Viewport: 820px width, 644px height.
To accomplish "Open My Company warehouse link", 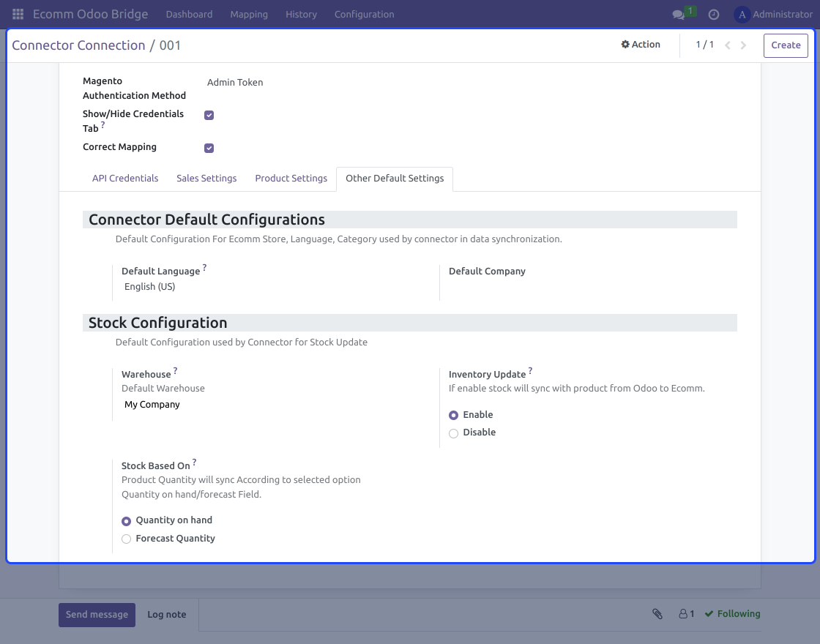I will click(152, 405).
